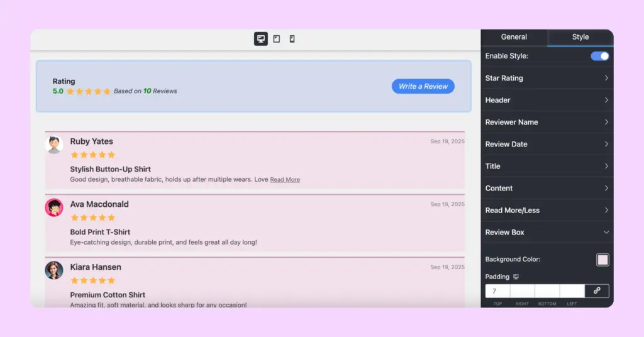644x337 pixels.
Task: Click responsive device icon beside Padding
Action: pyautogui.click(x=516, y=277)
